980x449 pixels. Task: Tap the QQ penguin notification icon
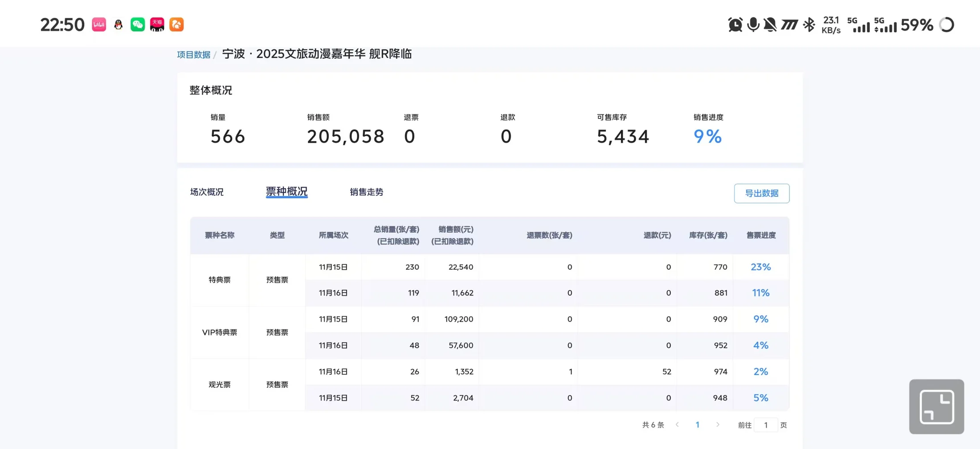pyautogui.click(x=118, y=24)
